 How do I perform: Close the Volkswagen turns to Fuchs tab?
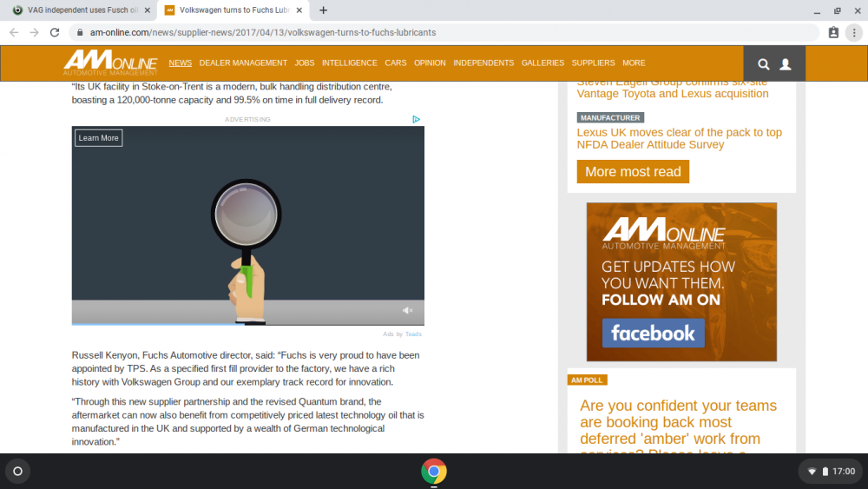pyautogui.click(x=299, y=10)
